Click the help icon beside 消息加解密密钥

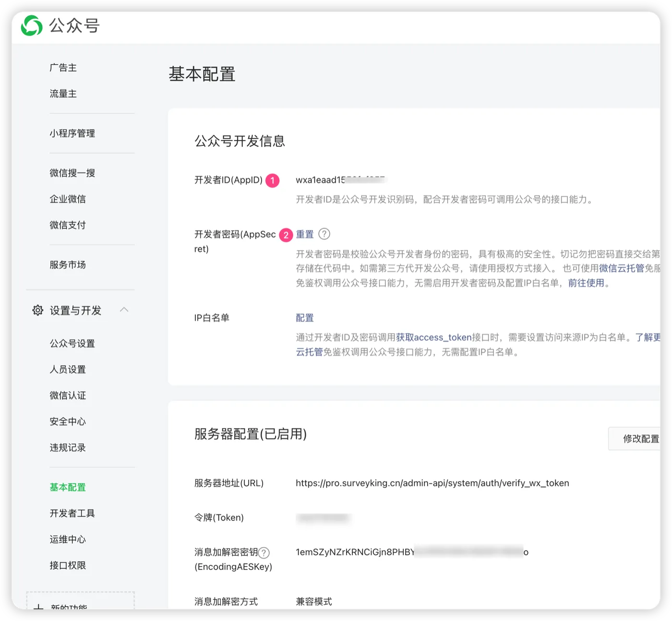[264, 553]
